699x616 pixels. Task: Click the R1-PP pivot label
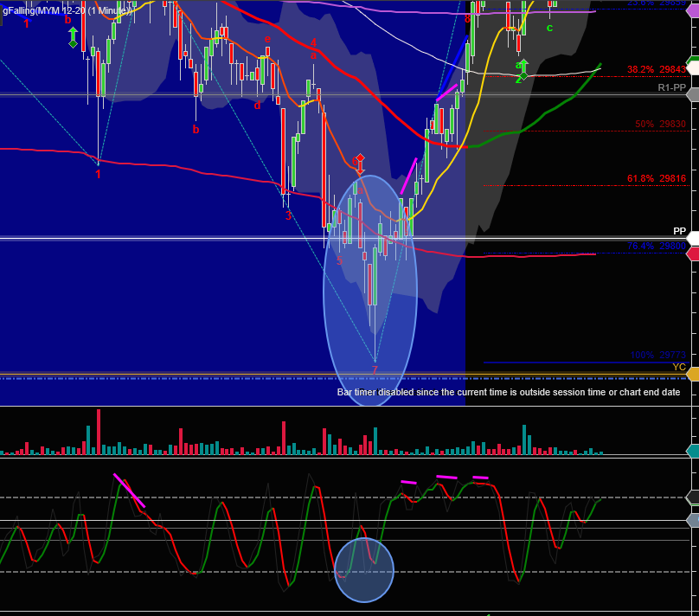[672, 87]
